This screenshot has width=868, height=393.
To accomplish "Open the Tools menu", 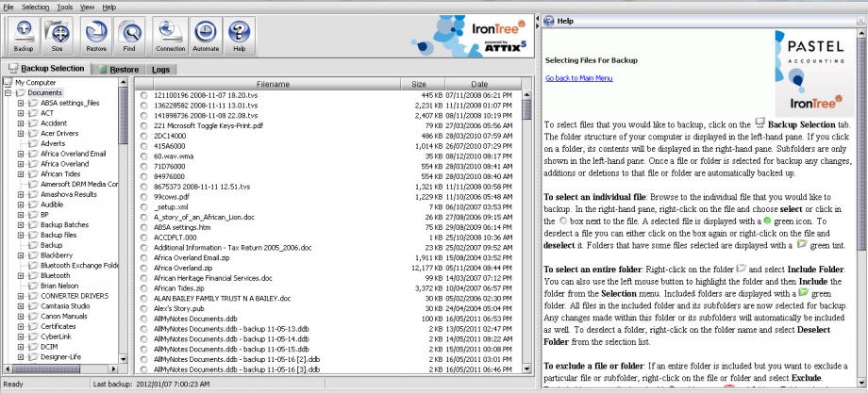I will click(64, 7).
